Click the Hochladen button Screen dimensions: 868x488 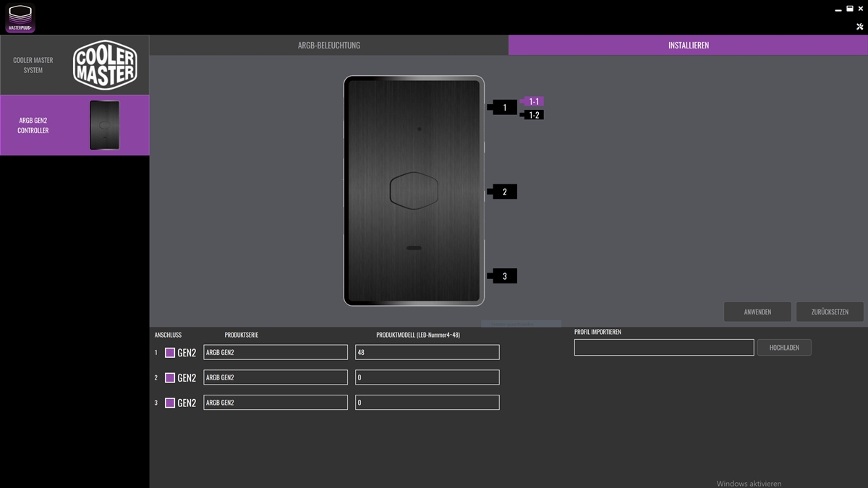pos(784,347)
